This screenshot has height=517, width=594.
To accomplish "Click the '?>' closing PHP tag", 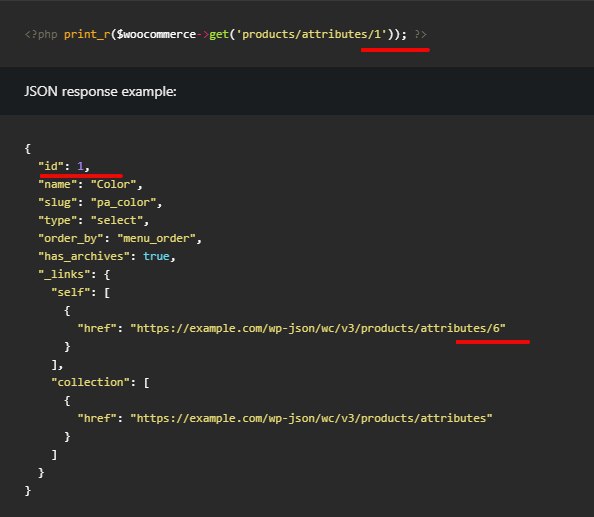I will [x=420, y=34].
